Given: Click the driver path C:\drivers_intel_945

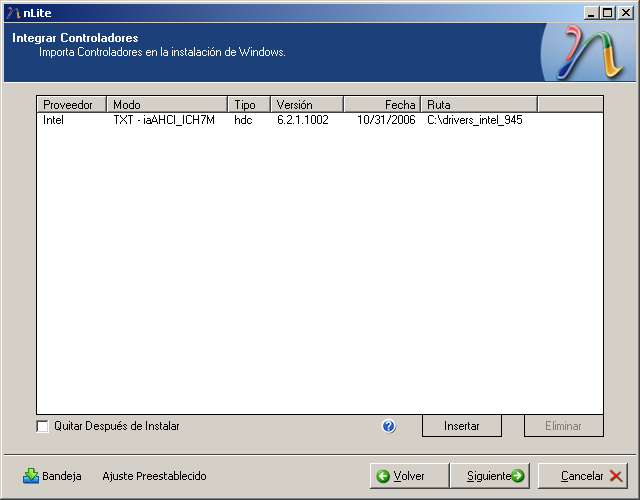Looking at the screenshot, I should pos(474,120).
